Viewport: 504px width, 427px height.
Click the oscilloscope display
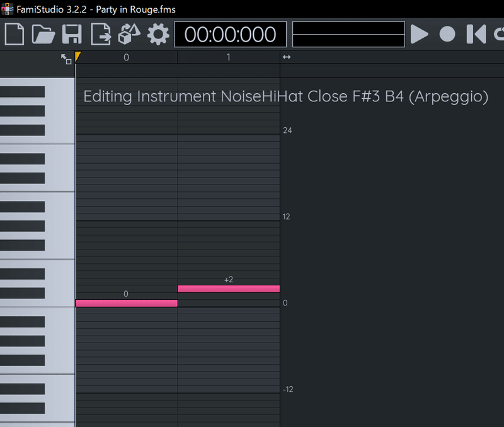point(349,34)
